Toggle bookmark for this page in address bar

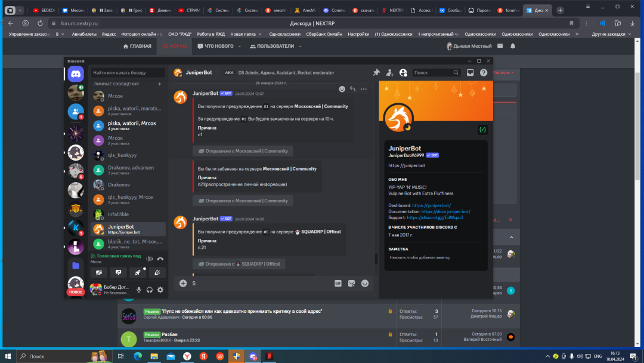tap(571, 23)
